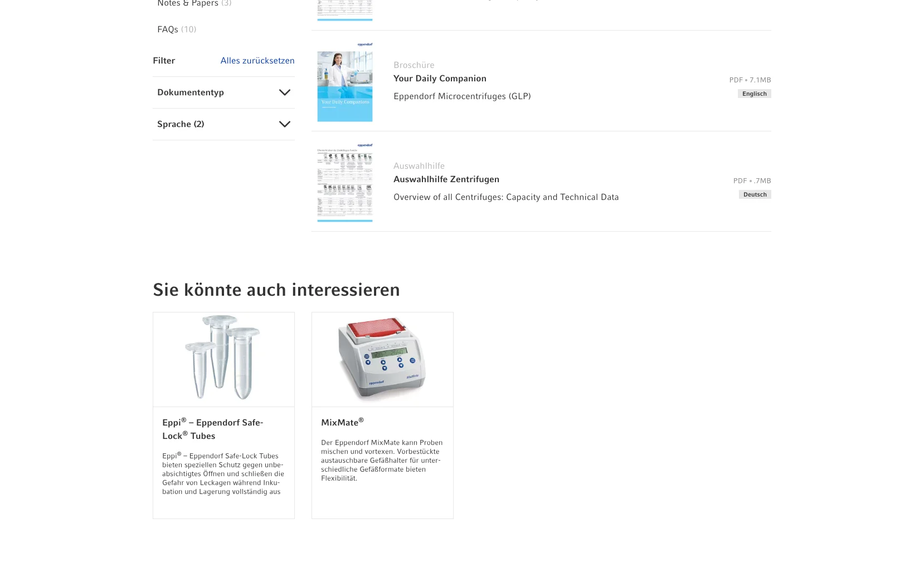Select the Broschüre category label
The image size is (924, 577).
pos(414,65)
